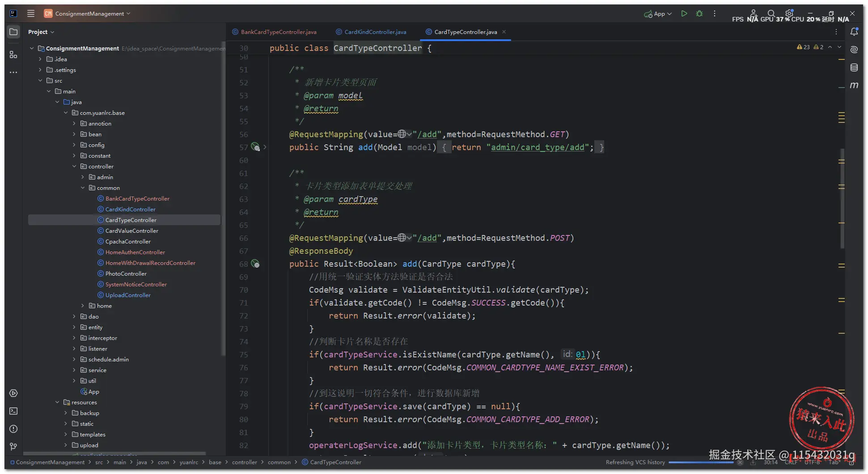Open the editor tabs options menu

point(836,32)
